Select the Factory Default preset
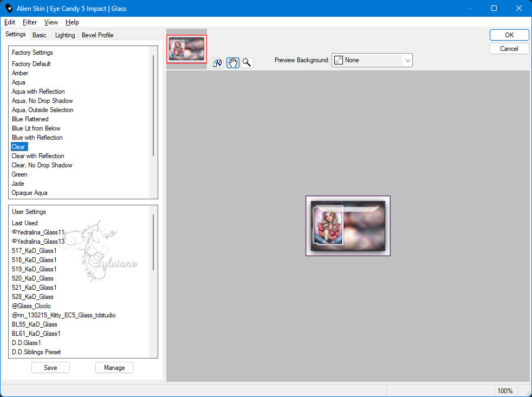Screen dimensions: 532x397 31,64
